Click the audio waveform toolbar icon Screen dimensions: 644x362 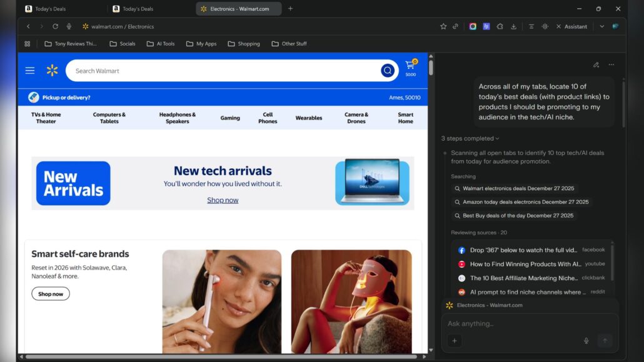545,26
